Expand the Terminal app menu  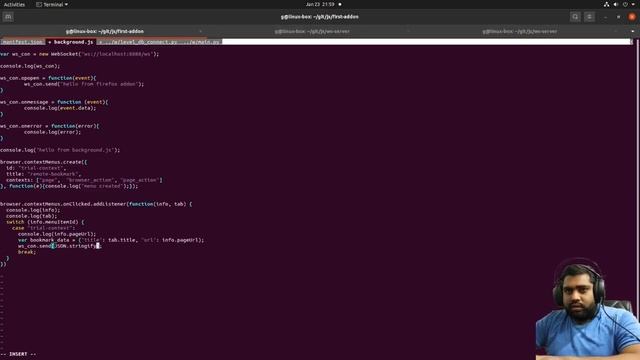tap(52, 4)
